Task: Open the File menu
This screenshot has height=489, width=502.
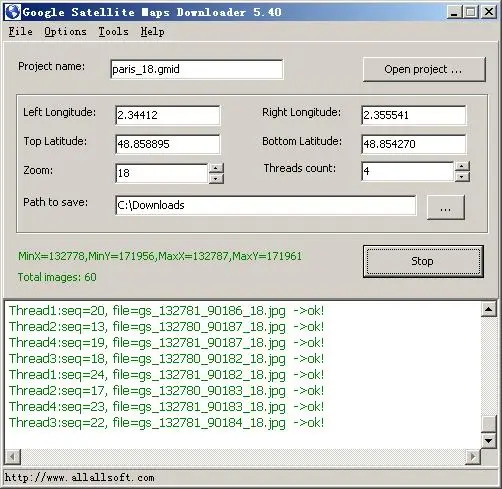Action: [21, 32]
